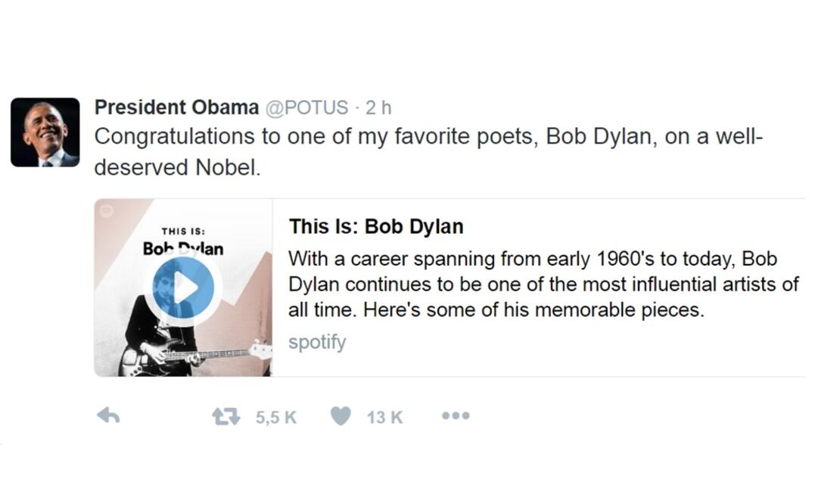Screen dimensions: 818x504
Task: Open the @POTUS handle link
Action: tap(306, 107)
